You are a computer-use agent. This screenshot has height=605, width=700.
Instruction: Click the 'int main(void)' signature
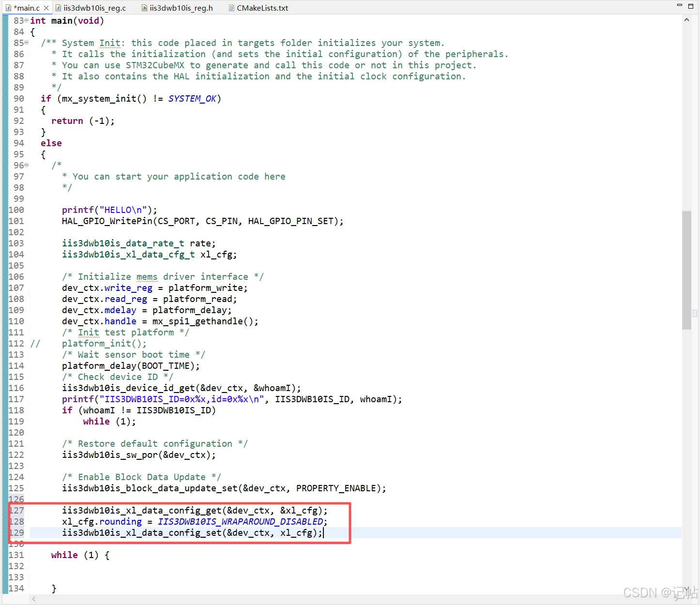(x=67, y=21)
